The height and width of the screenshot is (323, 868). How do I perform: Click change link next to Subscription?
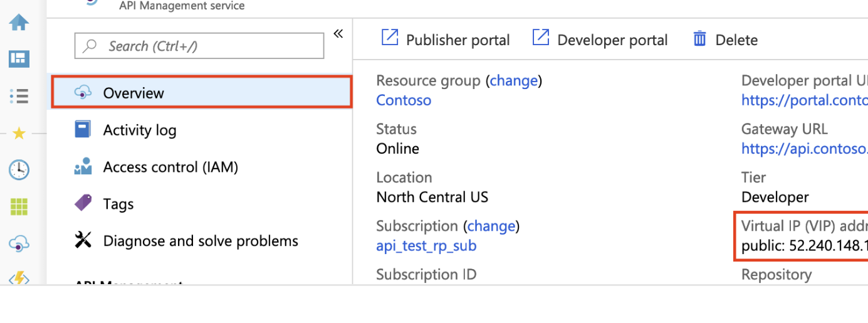[x=491, y=226]
